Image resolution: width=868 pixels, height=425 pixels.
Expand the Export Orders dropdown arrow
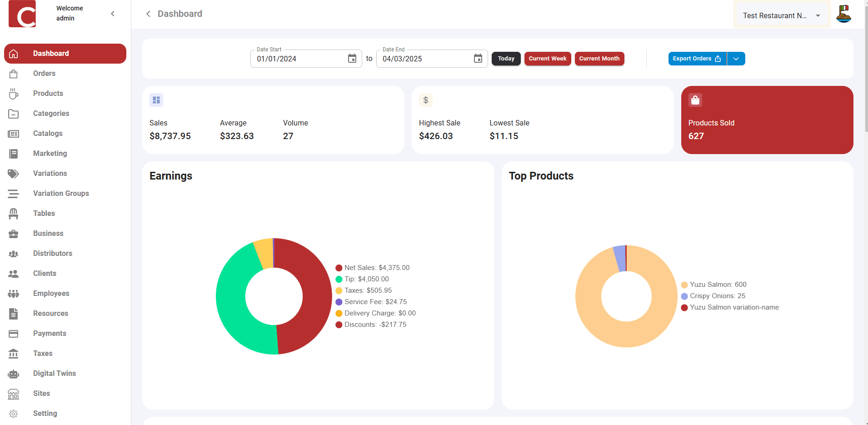736,58
